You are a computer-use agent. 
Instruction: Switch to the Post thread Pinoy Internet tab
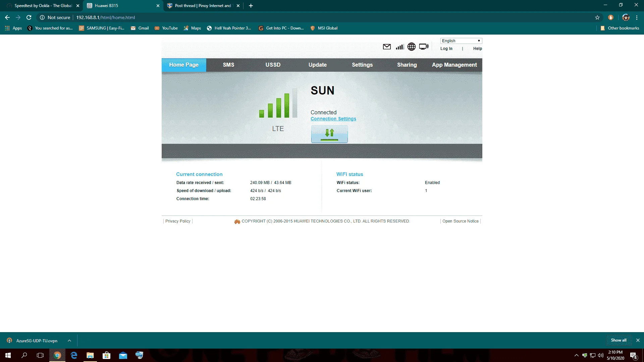tap(203, 6)
